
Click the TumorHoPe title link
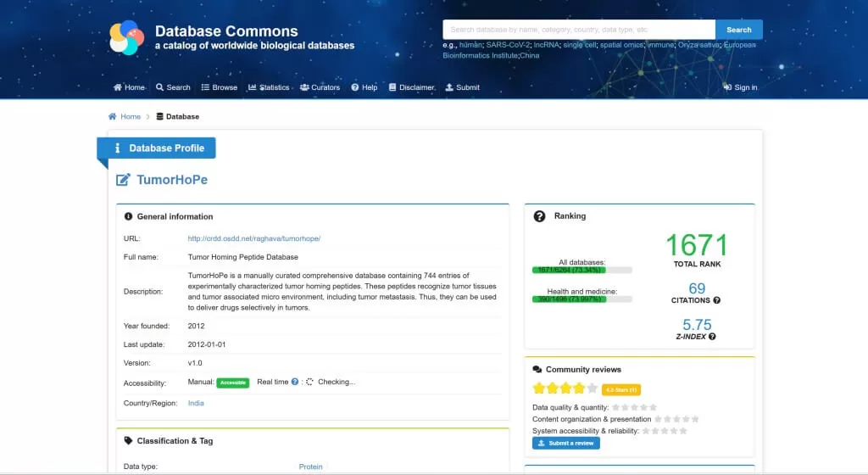[172, 180]
